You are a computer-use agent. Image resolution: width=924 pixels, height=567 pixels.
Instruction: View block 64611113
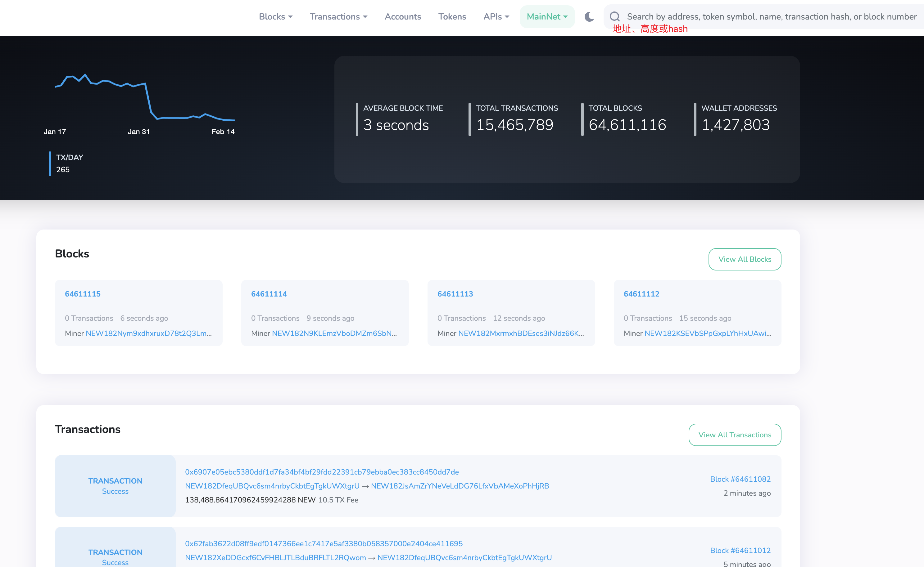point(455,294)
